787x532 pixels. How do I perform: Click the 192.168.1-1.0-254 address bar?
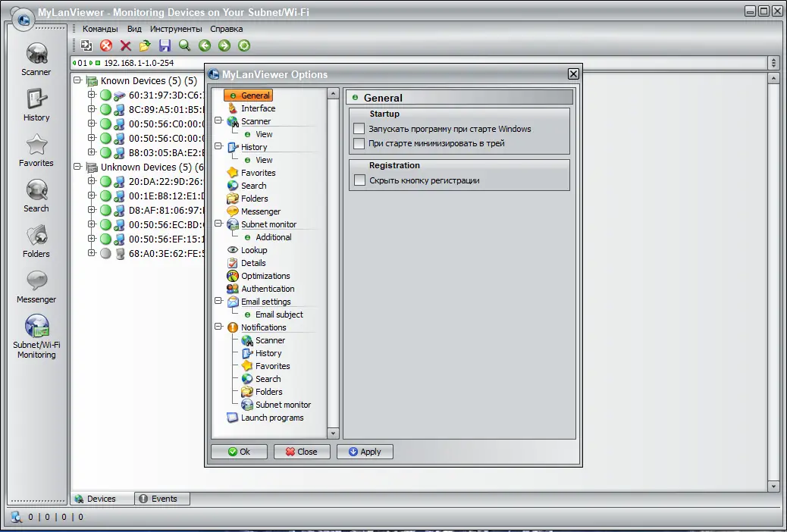click(419, 63)
